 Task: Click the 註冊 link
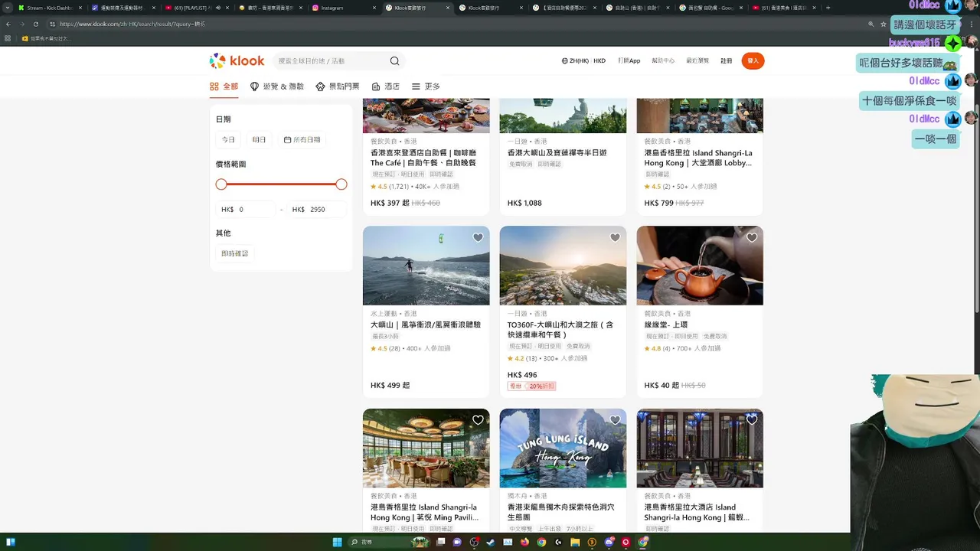pos(726,60)
